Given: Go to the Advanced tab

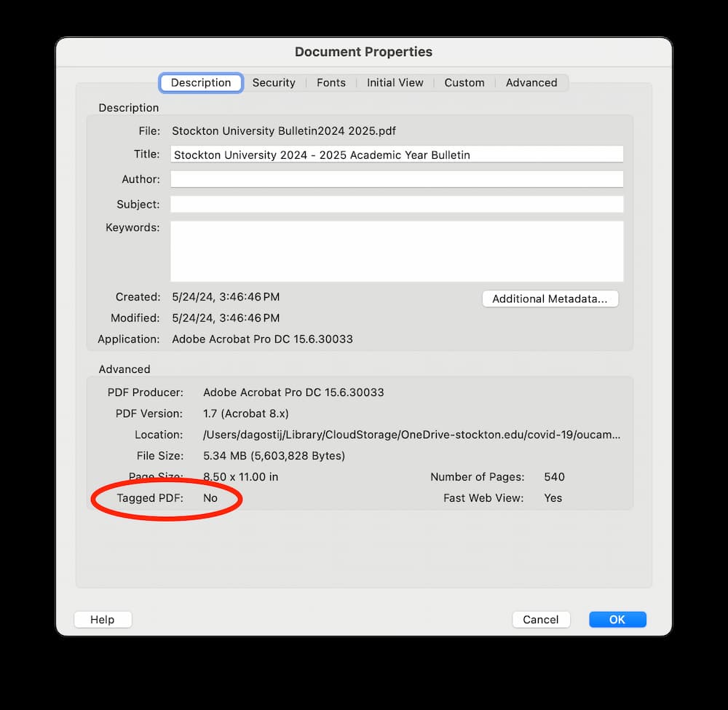Looking at the screenshot, I should (x=531, y=83).
